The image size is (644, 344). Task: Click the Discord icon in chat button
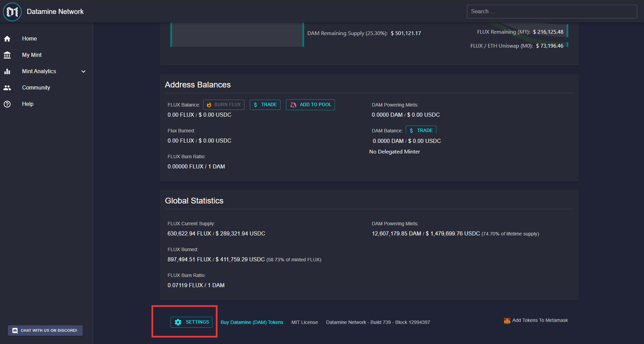pyautogui.click(x=15, y=330)
